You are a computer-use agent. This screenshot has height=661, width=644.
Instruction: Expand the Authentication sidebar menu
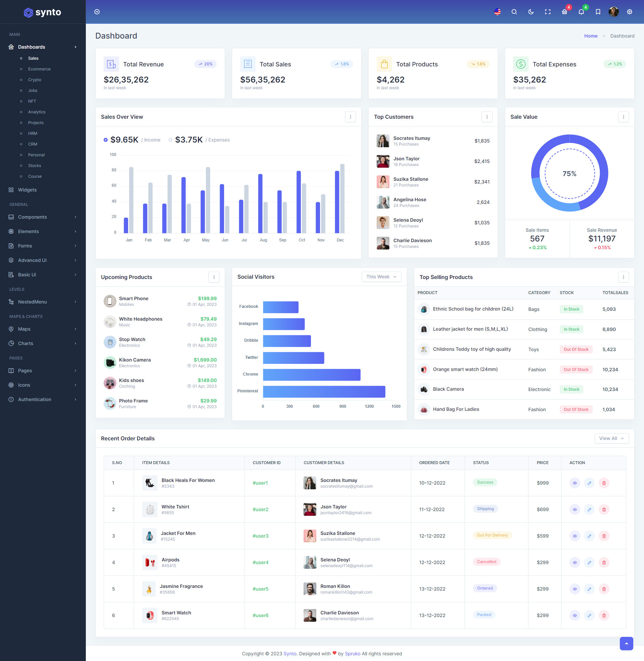pyautogui.click(x=34, y=399)
